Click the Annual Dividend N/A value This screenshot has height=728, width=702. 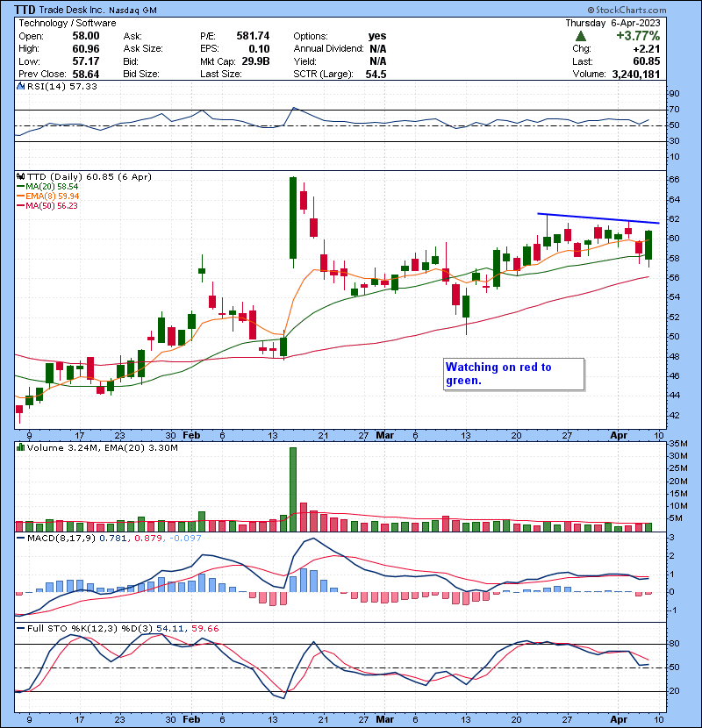click(377, 48)
